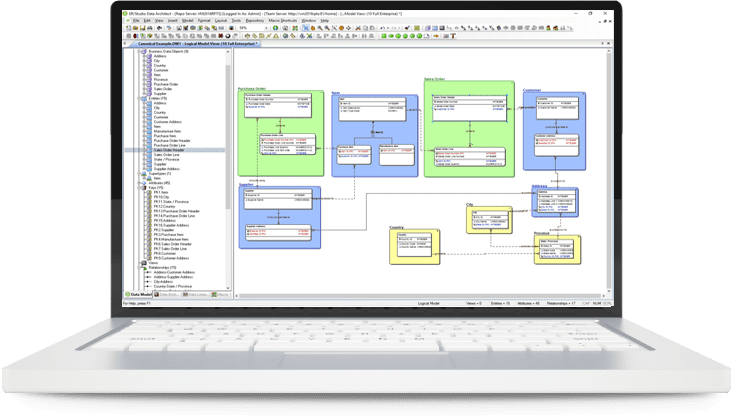Select Customer Address entity in tree
Image resolution: width=731 pixels, height=419 pixels.
[x=167, y=122]
